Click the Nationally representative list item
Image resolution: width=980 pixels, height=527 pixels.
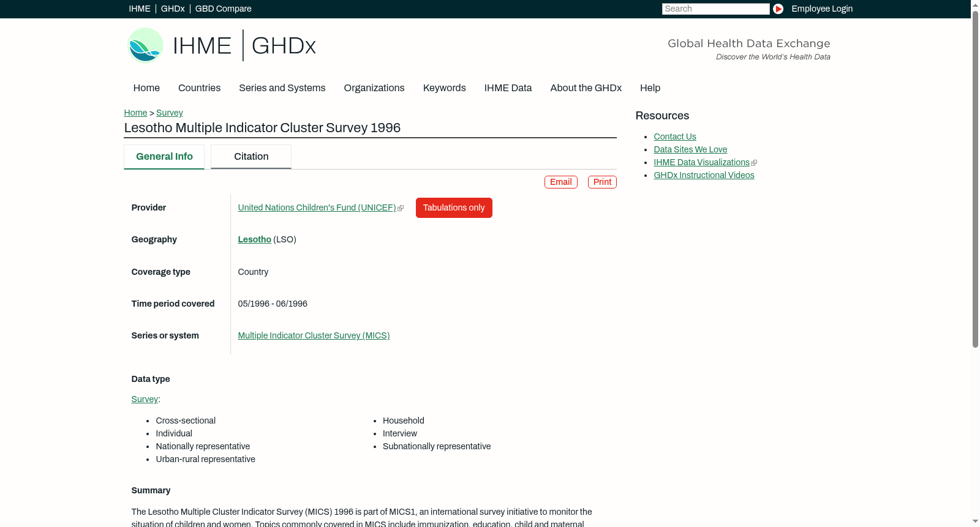click(203, 446)
